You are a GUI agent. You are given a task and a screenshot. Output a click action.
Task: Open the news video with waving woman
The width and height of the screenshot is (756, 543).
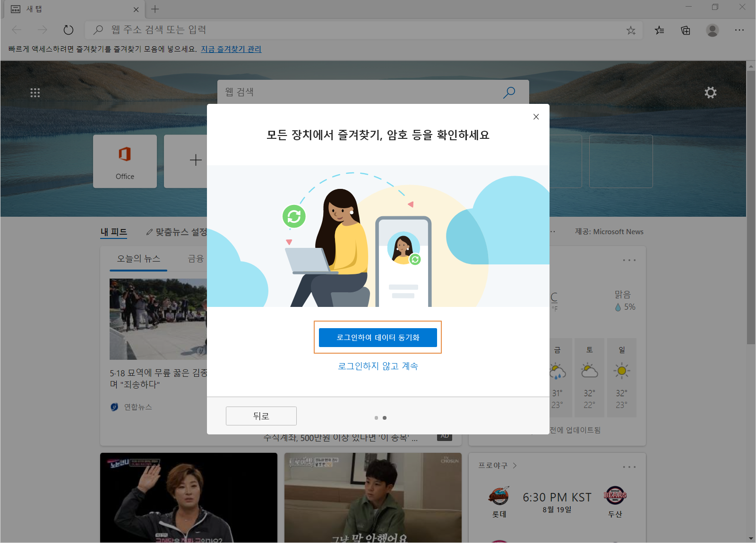pyautogui.click(x=189, y=498)
